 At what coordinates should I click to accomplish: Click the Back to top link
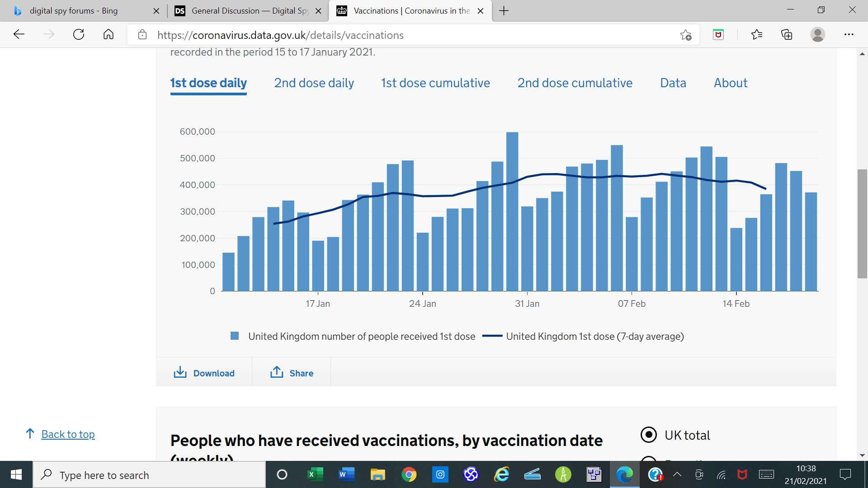(x=68, y=434)
